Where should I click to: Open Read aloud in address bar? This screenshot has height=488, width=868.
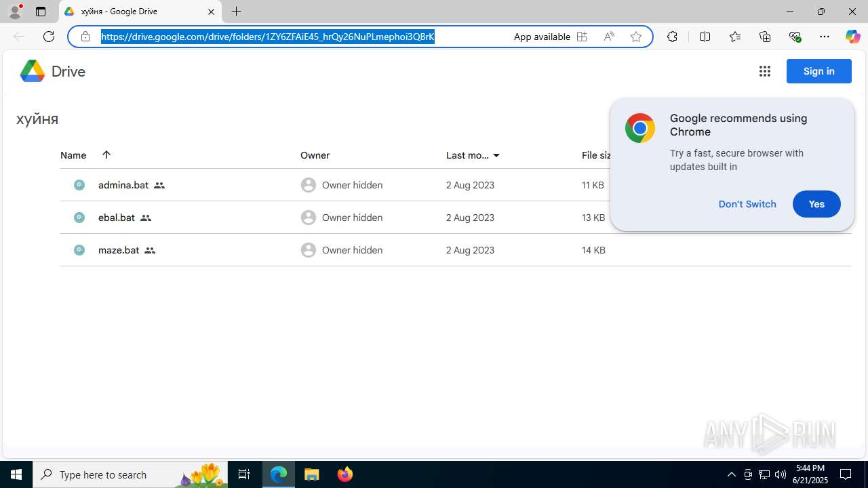click(609, 37)
